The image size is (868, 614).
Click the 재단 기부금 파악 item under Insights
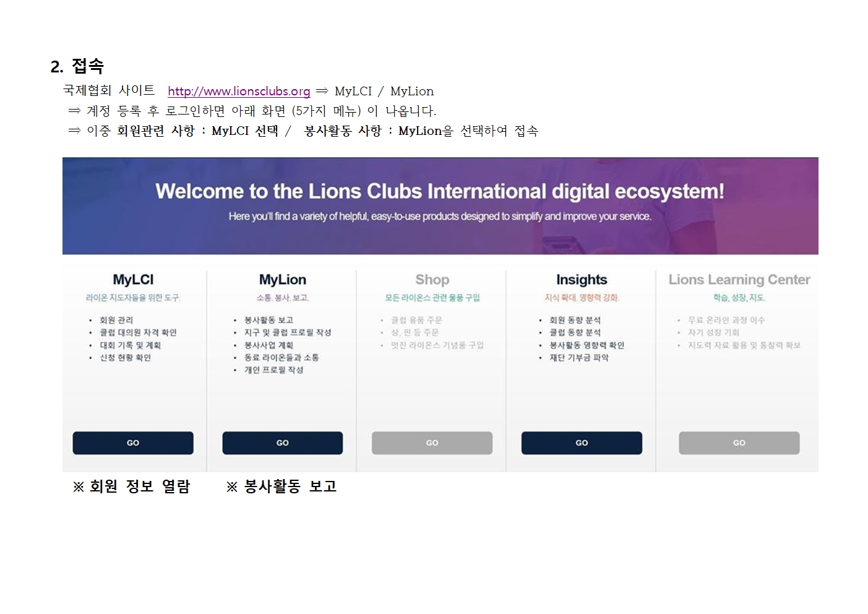tap(579, 357)
